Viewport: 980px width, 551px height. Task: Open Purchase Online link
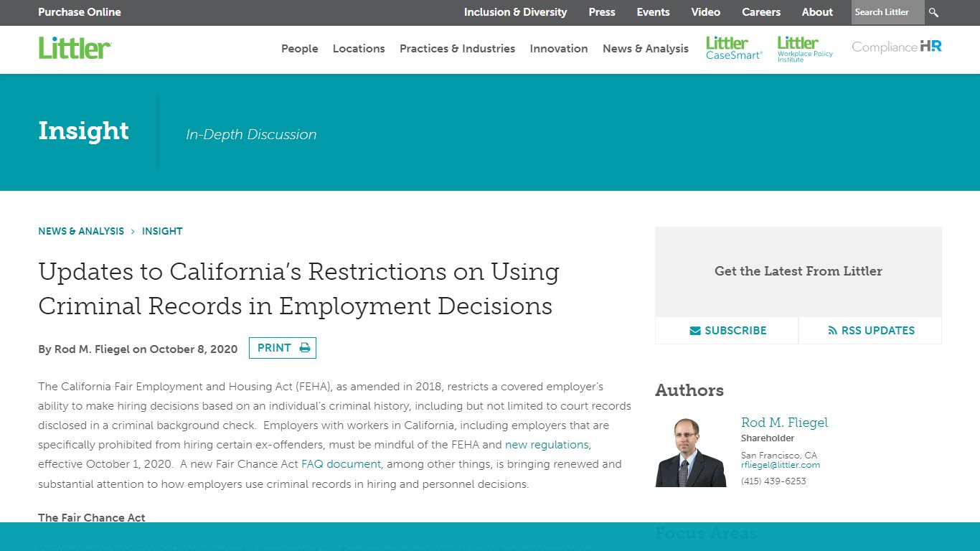(x=80, y=12)
